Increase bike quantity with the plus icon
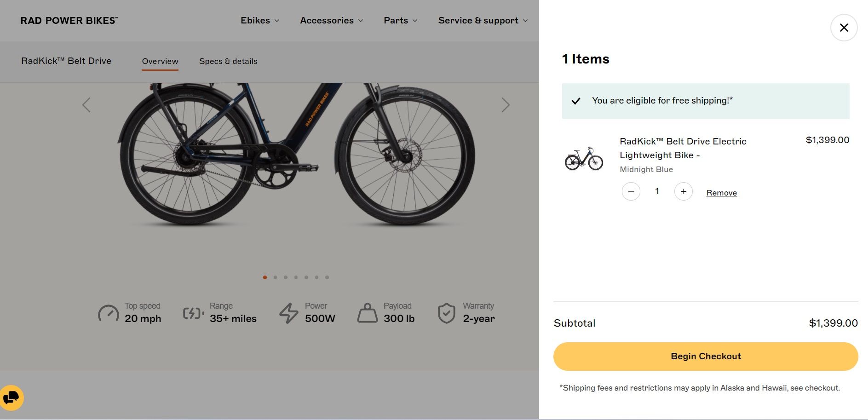The height and width of the screenshot is (420, 868). (x=683, y=191)
